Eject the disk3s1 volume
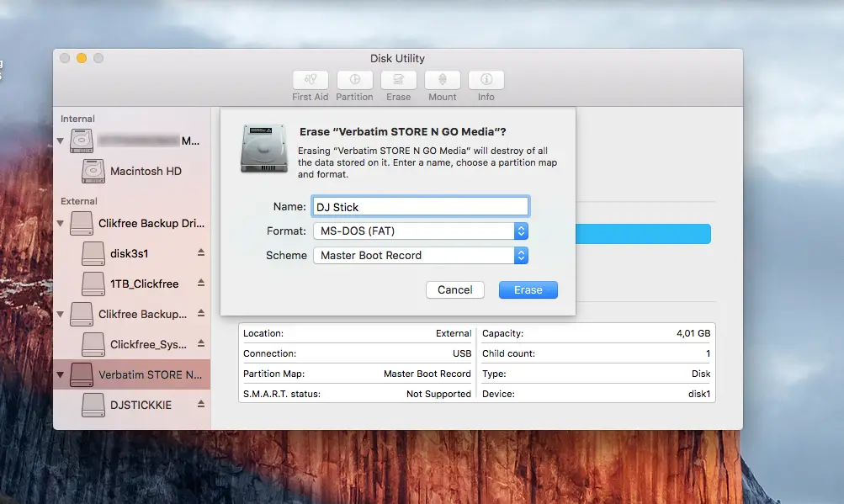 tap(201, 252)
